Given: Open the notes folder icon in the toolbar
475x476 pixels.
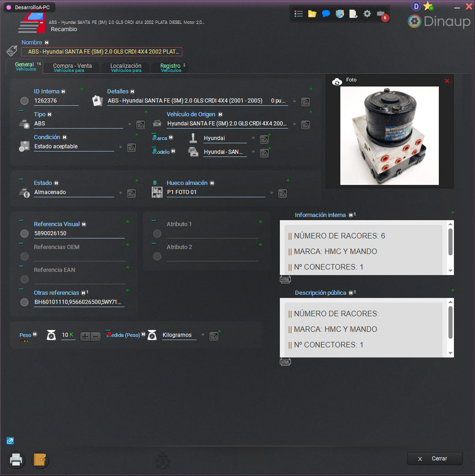Looking at the screenshot, I should point(312,14).
